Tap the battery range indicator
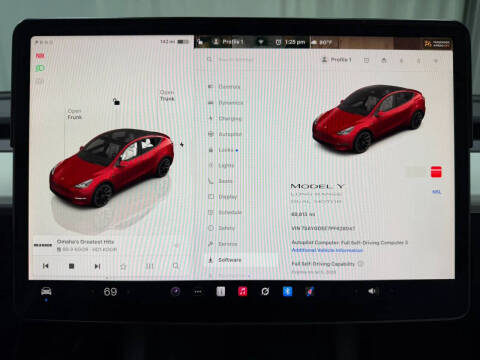This screenshot has width=480, height=360. click(174, 42)
